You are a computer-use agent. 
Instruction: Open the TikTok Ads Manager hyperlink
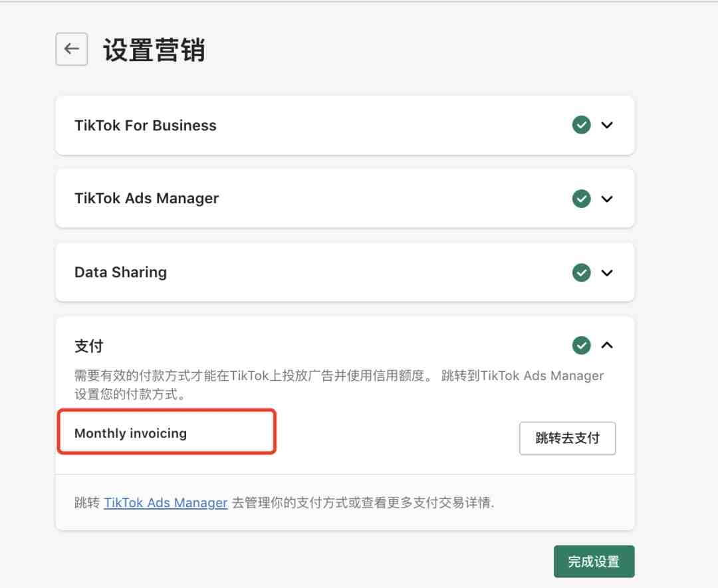(x=166, y=502)
